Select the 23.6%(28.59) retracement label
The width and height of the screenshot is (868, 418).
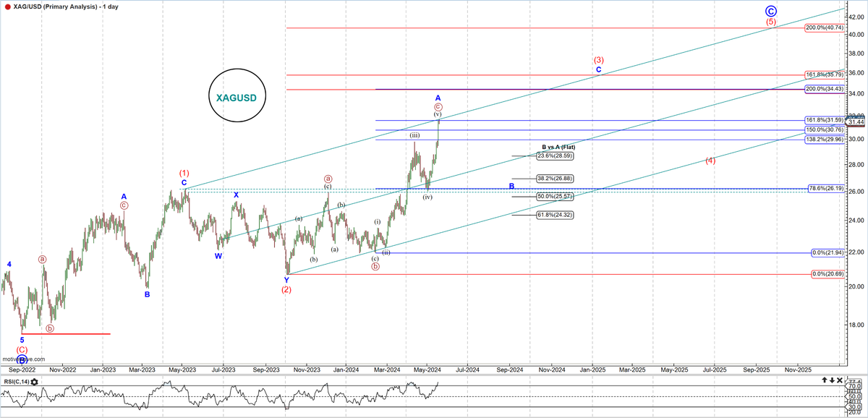pyautogui.click(x=555, y=155)
